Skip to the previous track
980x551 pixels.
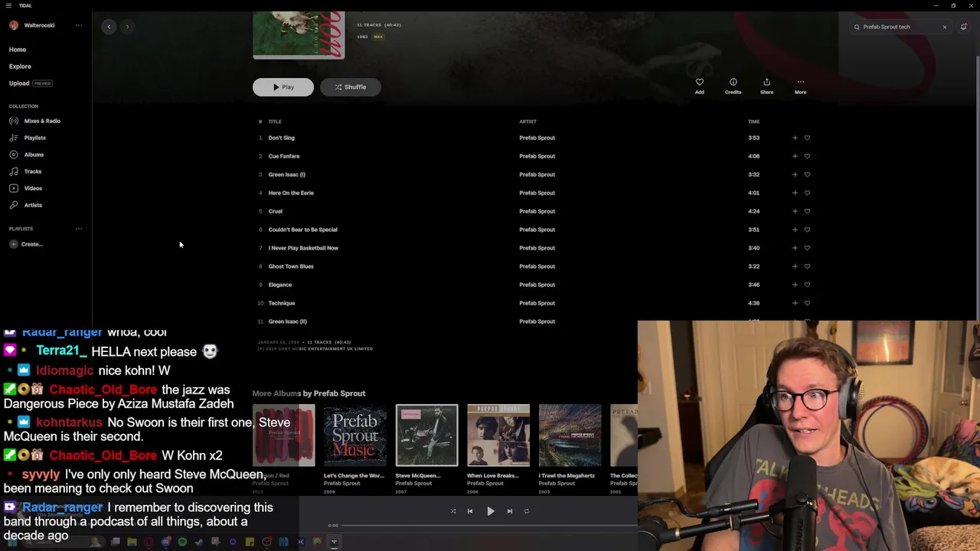(470, 511)
